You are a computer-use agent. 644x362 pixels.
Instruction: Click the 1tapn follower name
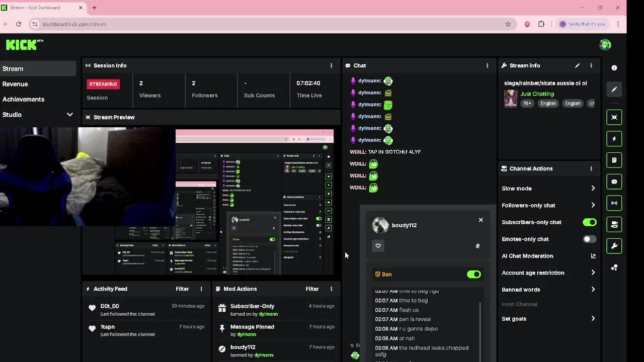[108, 327]
